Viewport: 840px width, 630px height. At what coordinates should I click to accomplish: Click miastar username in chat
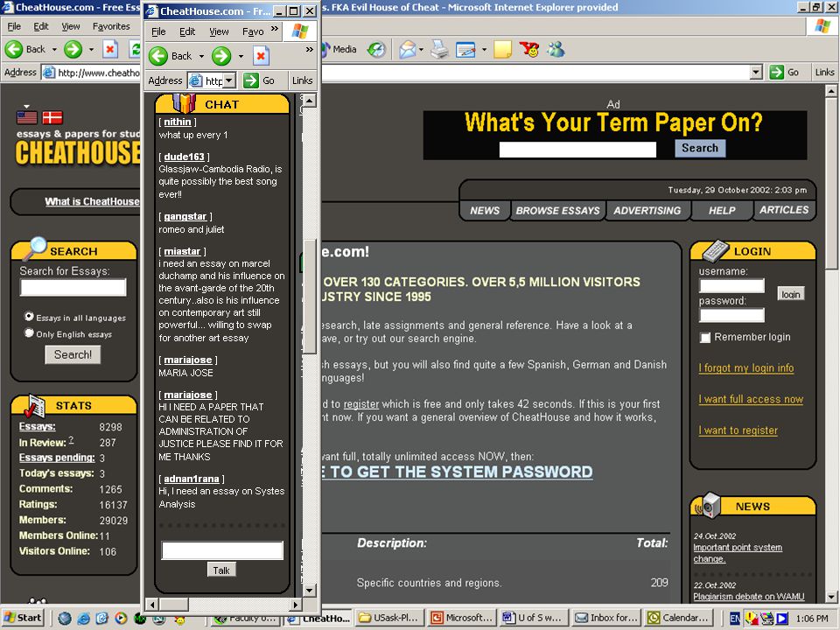182,251
